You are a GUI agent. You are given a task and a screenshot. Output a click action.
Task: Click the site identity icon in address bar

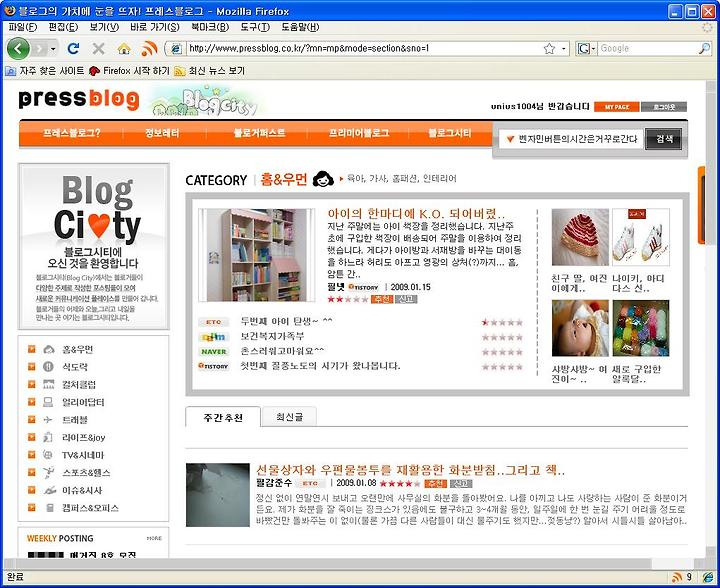[x=176, y=48]
